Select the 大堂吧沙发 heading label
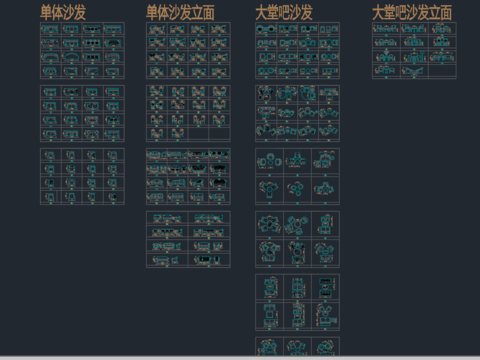The image size is (480, 360). pyautogui.click(x=284, y=13)
